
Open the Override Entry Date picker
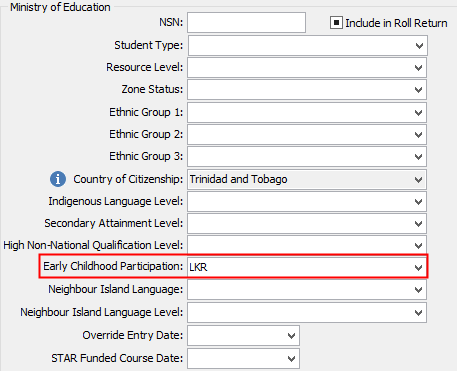(x=243, y=335)
